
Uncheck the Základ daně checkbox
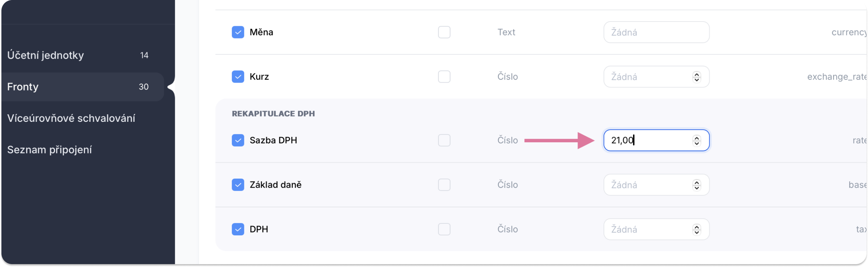[x=238, y=185]
